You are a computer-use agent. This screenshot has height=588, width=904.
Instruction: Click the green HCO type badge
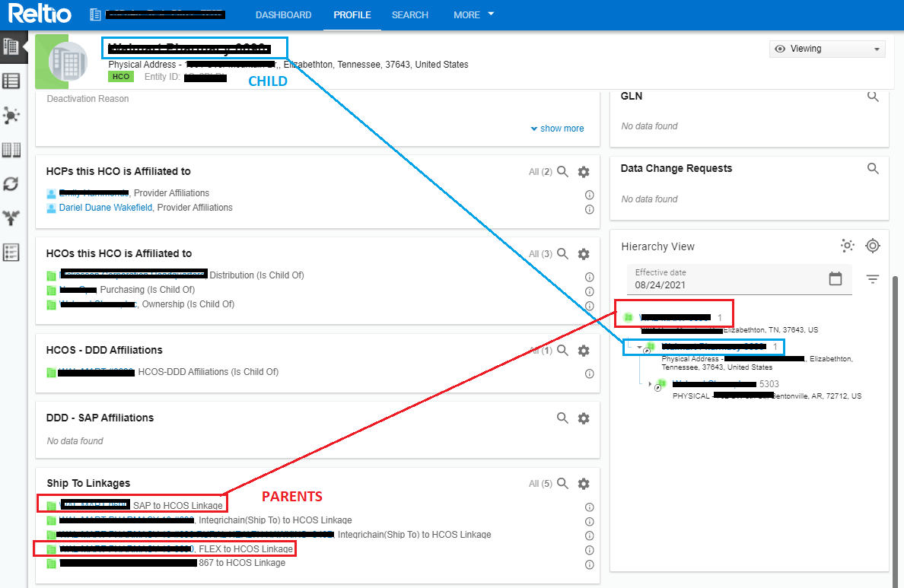click(120, 77)
